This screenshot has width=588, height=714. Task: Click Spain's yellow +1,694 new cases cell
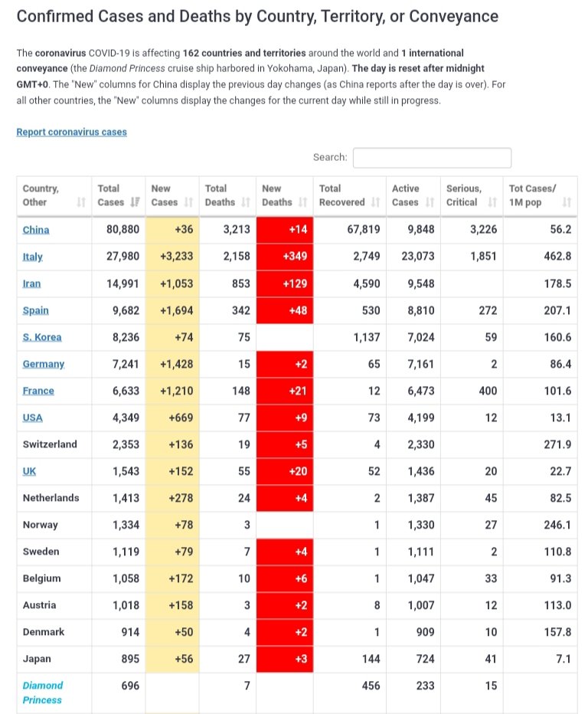pos(172,310)
